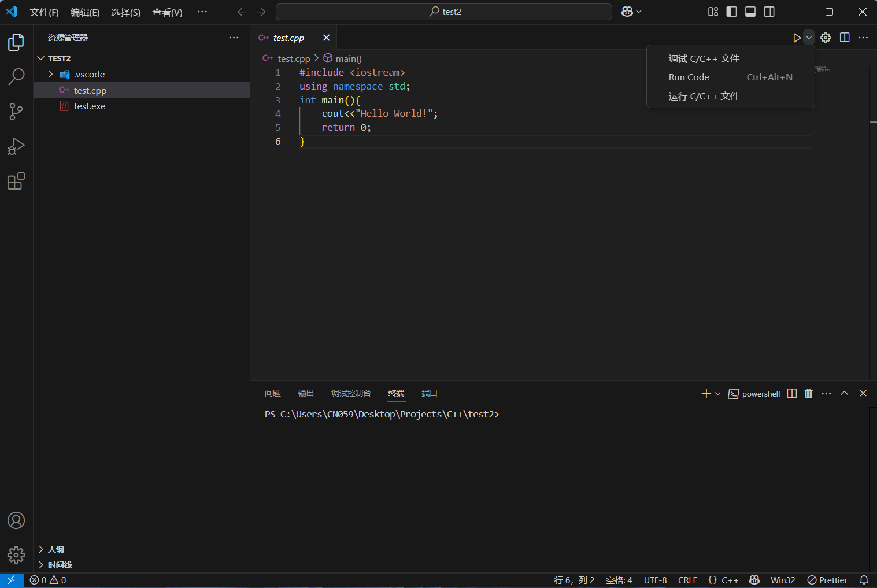
Task: Click the CRLF line ending selector
Action: tap(687, 580)
